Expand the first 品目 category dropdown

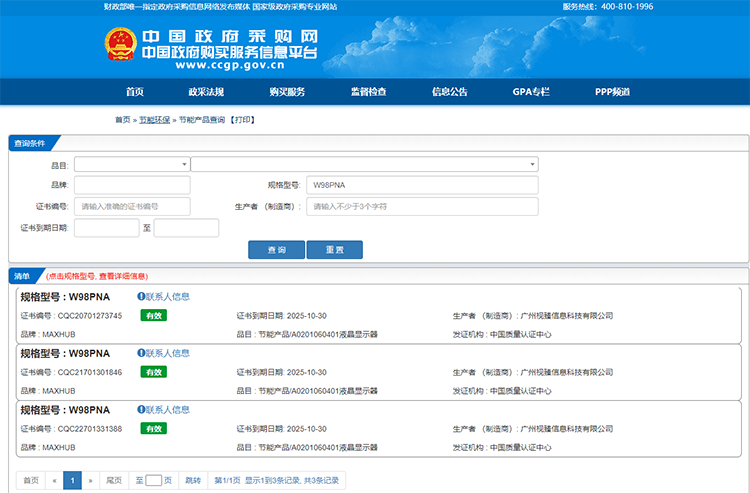(132, 164)
